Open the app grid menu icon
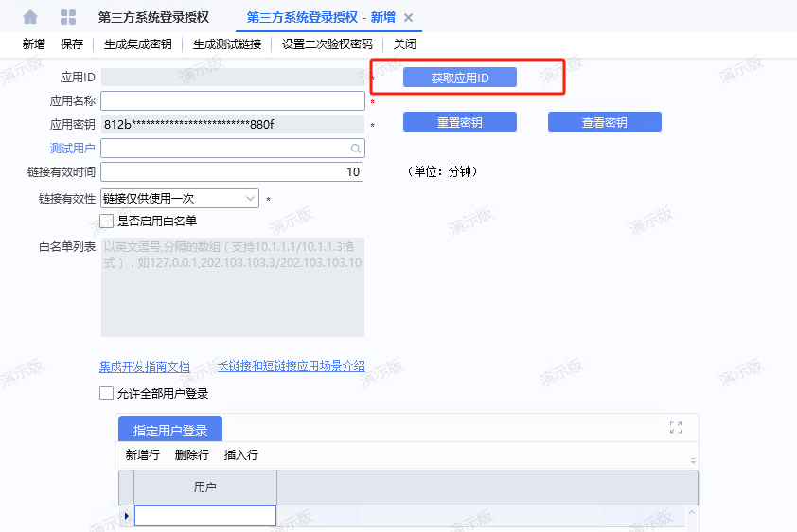The image size is (797, 532). [68, 17]
